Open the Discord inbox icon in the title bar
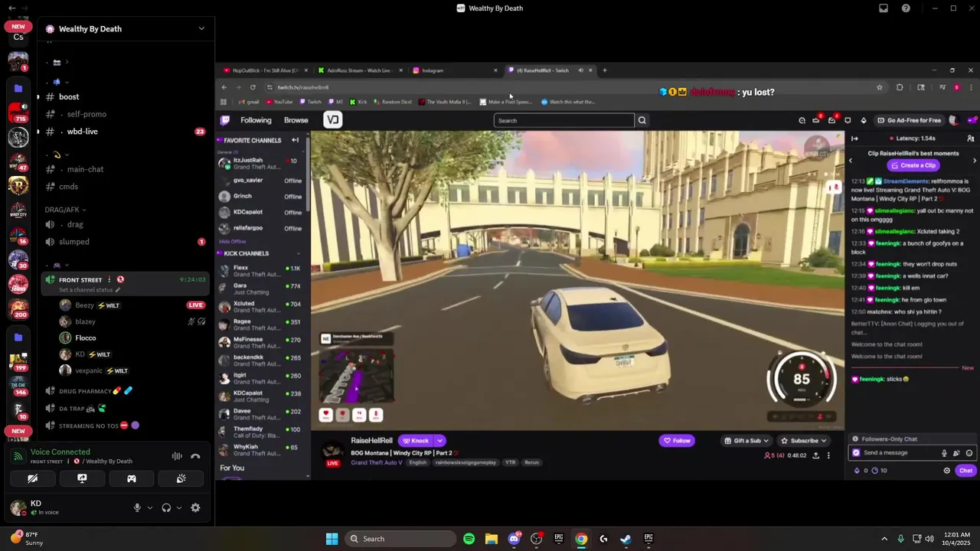This screenshot has height=551, width=980. tap(884, 8)
